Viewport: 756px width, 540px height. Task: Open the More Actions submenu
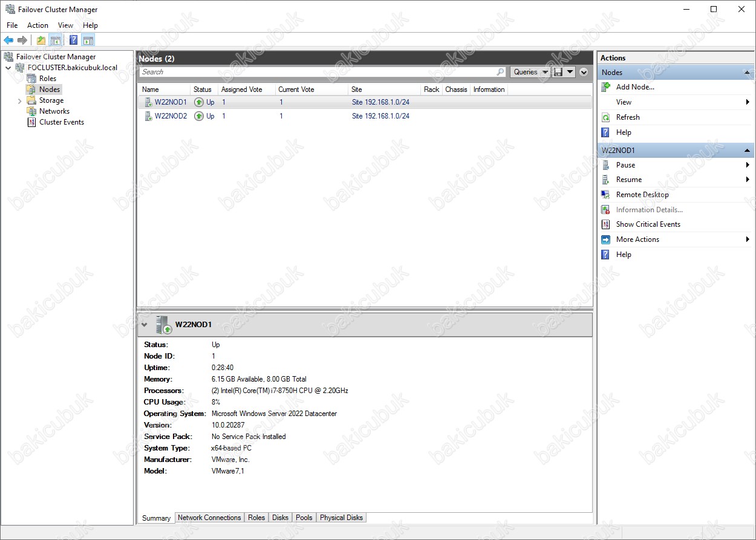coord(675,239)
